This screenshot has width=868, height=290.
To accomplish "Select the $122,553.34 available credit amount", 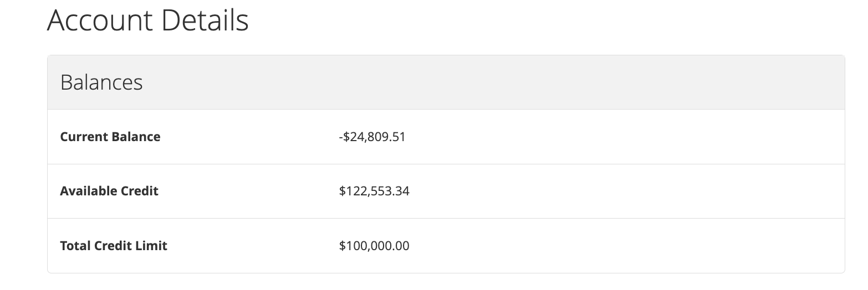I will pyautogui.click(x=374, y=191).
